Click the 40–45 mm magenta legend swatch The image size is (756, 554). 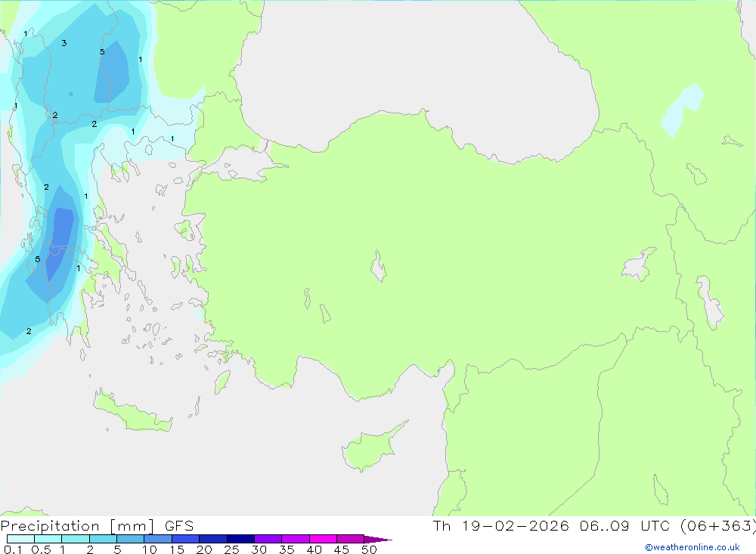pyautogui.click(x=323, y=539)
